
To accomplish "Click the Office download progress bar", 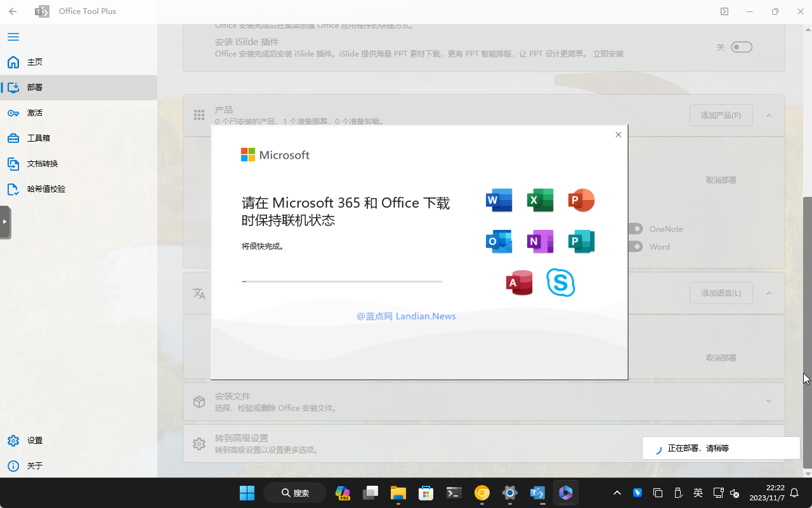I will [342, 281].
